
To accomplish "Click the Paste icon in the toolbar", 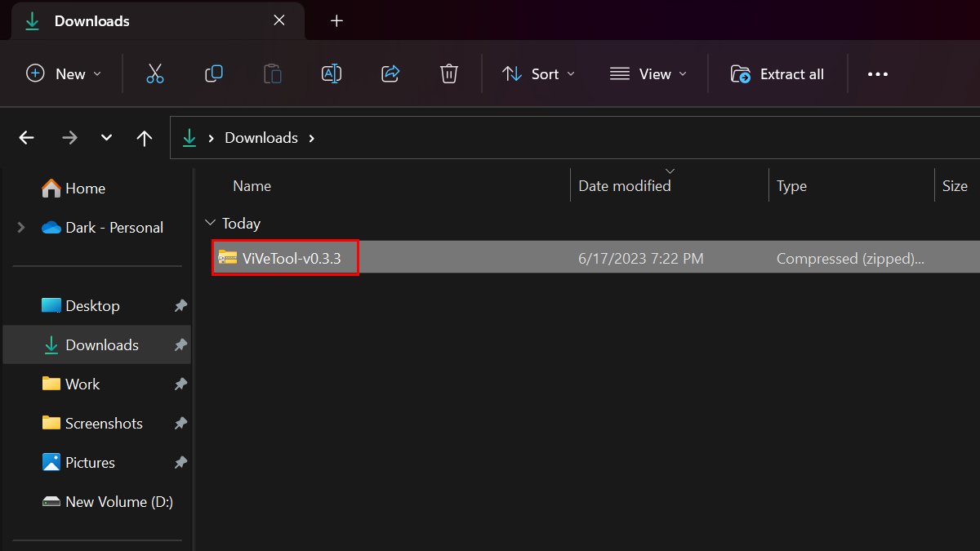I will (x=273, y=73).
